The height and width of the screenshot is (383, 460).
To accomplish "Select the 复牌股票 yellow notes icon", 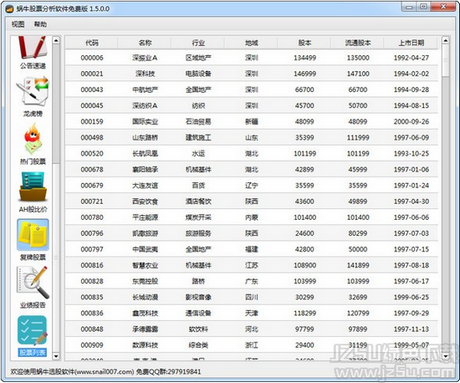I will tap(33, 235).
